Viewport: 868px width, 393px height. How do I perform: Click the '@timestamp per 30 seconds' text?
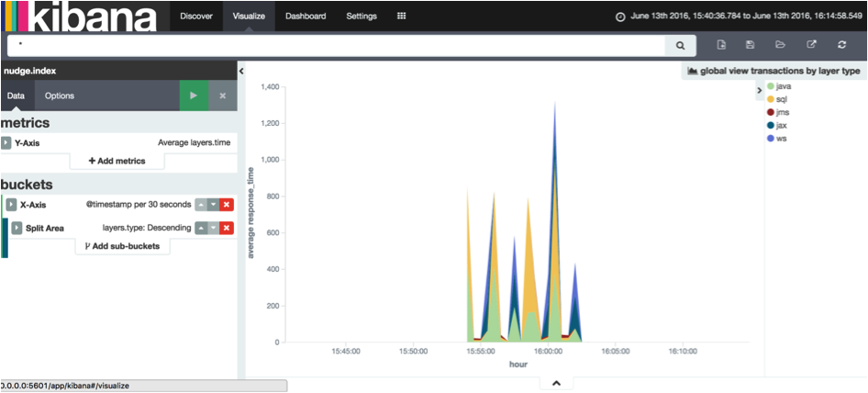point(139,205)
